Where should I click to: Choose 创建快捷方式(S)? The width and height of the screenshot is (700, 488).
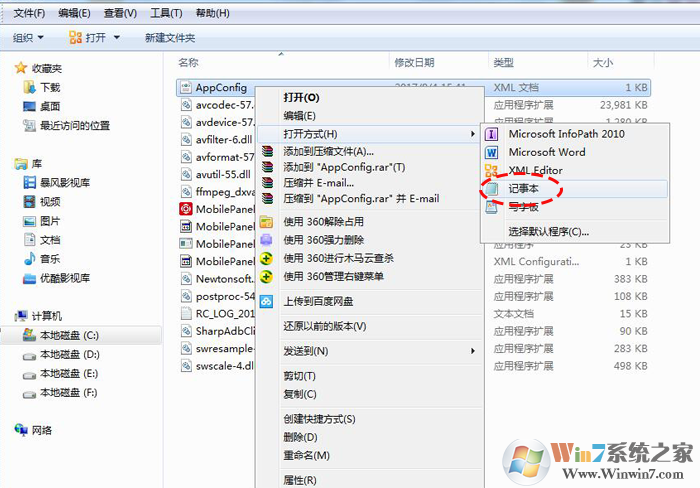click(x=320, y=419)
